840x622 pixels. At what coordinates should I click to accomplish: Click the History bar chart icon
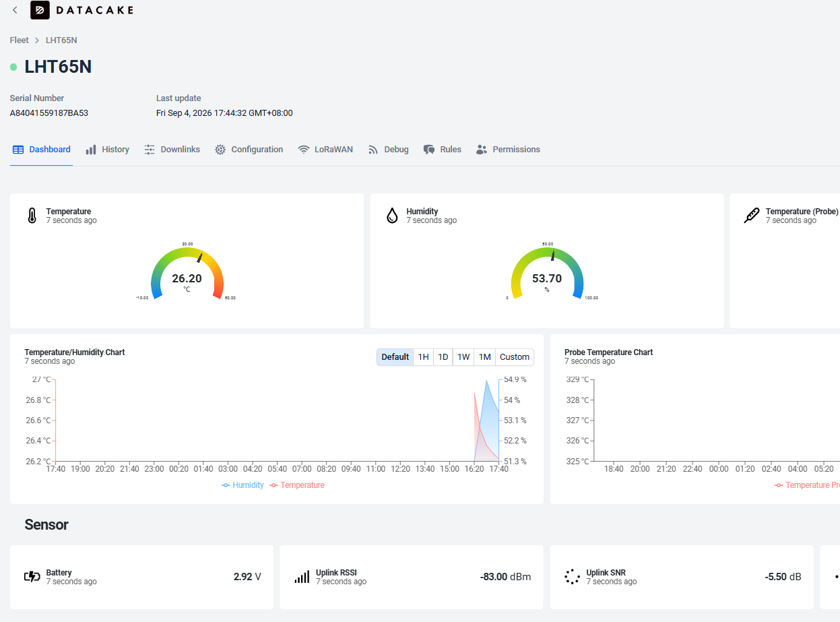click(91, 150)
